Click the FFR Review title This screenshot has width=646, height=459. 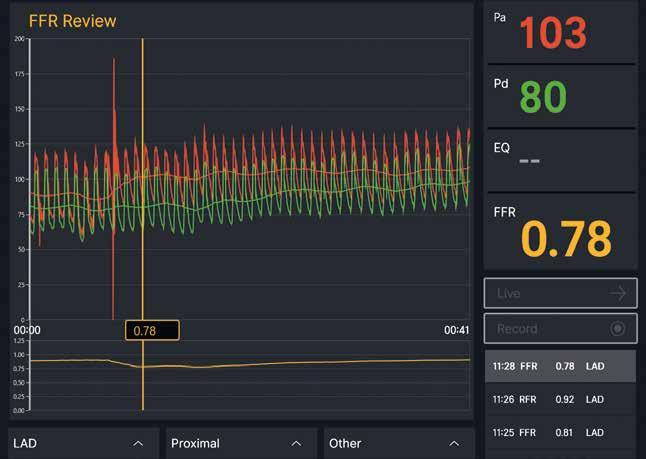tap(73, 21)
